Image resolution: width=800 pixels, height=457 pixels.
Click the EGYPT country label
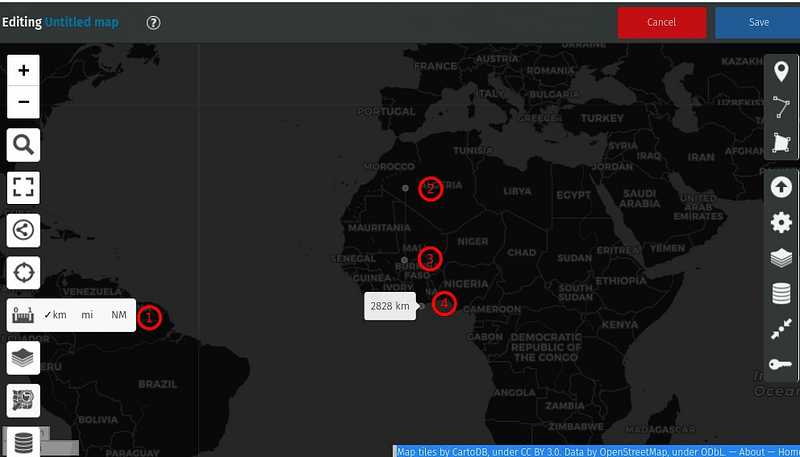[573, 195]
